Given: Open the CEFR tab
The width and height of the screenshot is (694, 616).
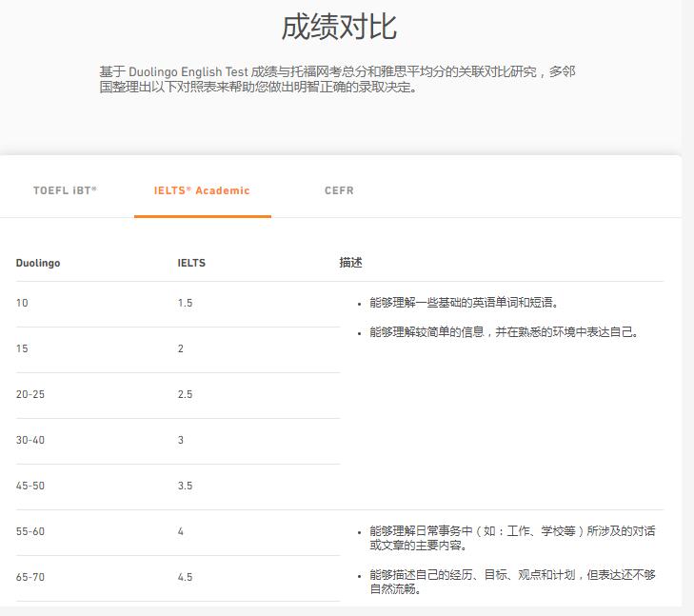Looking at the screenshot, I should click(x=339, y=190).
